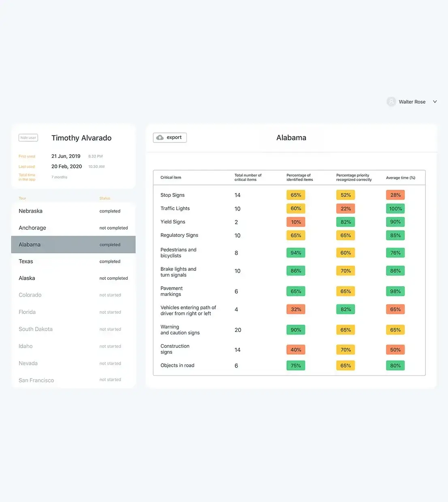Click the red 10% Yield Signs badge

(x=296, y=222)
